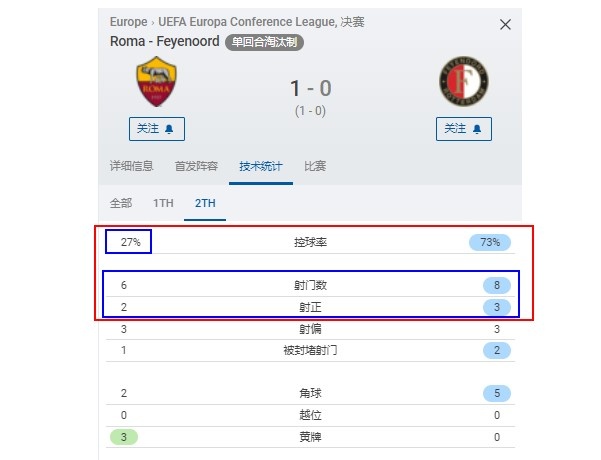
Task: Close the match details panel
Action: pos(505,25)
